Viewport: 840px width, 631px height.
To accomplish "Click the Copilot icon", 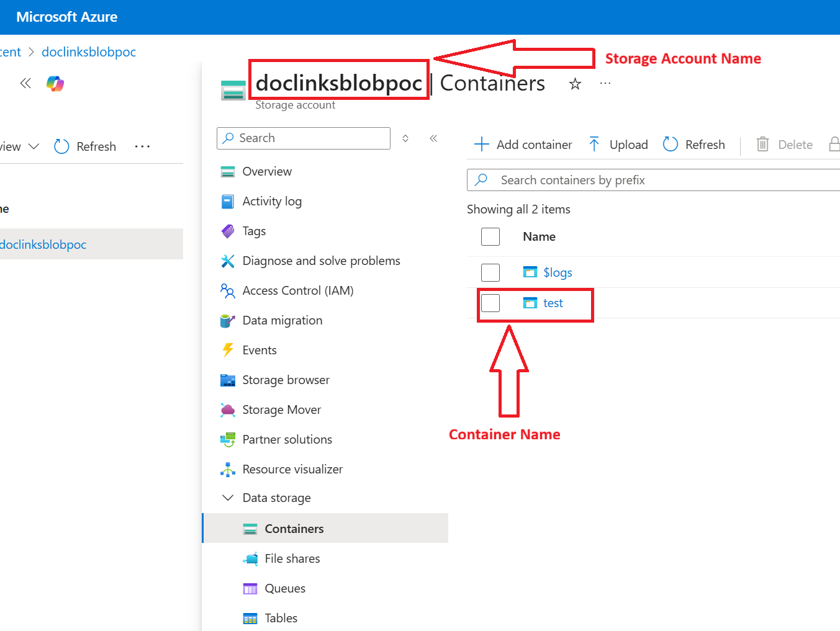I will pos(55,83).
